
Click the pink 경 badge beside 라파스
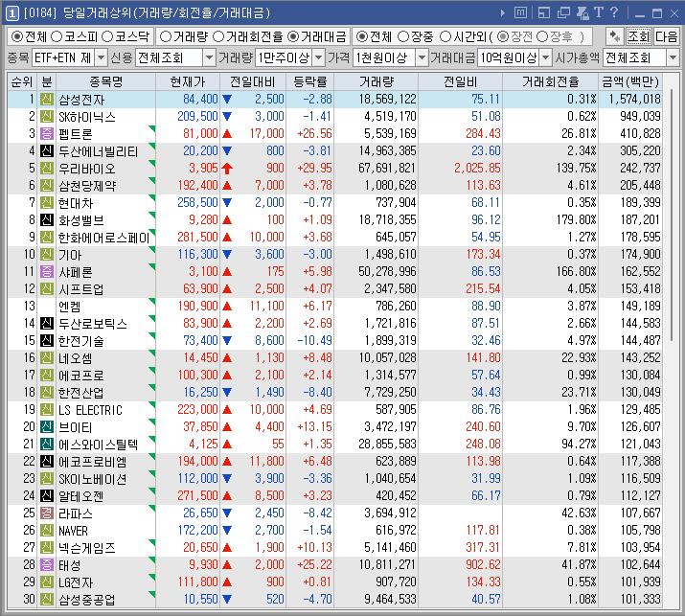click(47, 513)
